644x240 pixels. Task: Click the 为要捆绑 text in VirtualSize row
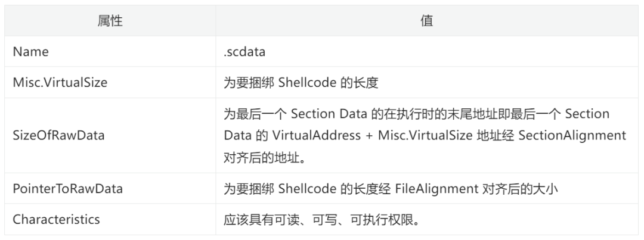point(249,83)
